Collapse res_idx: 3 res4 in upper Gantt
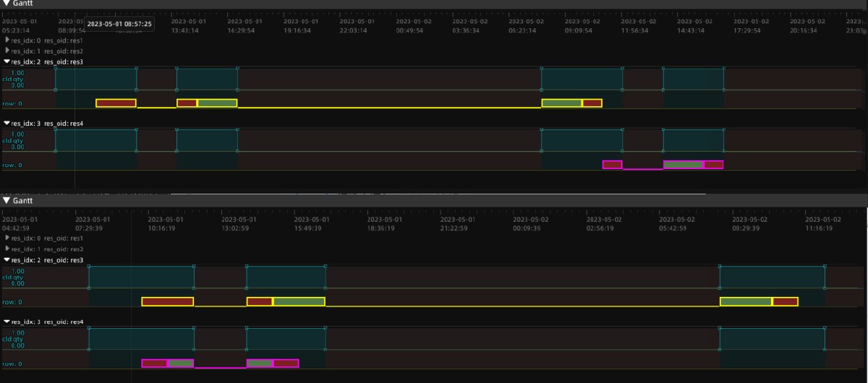The height and width of the screenshot is (383, 868). coord(7,124)
